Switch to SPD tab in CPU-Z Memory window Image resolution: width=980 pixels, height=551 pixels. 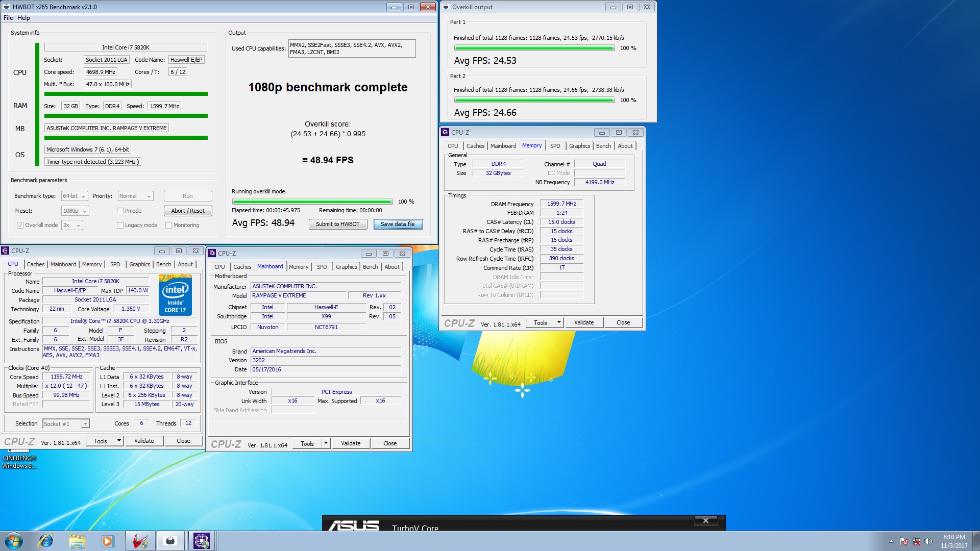pyautogui.click(x=555, y=146)
